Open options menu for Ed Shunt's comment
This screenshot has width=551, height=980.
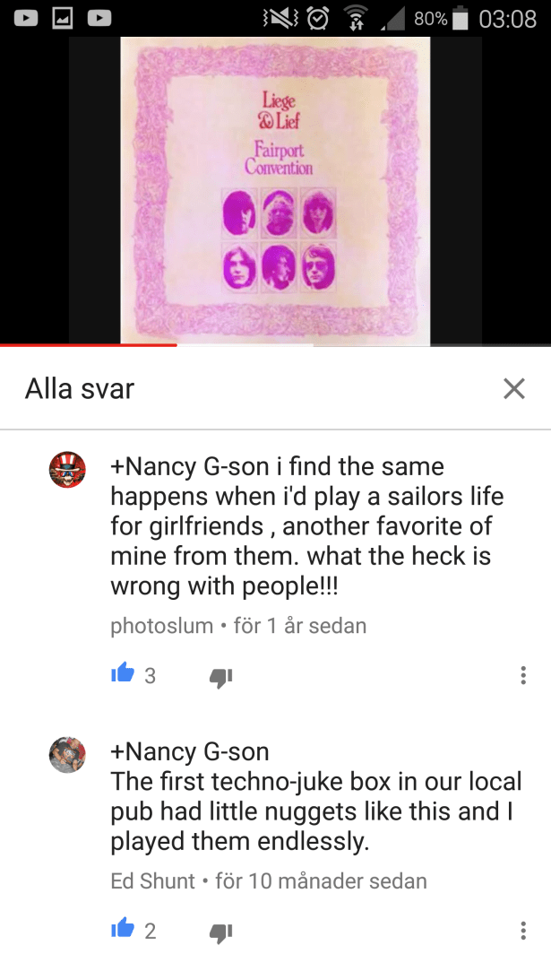click(523, 931)
